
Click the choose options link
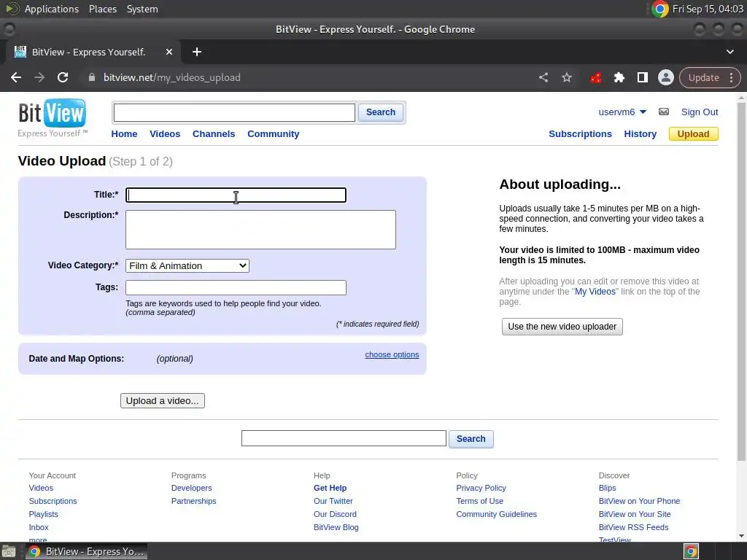click(x=392, y=354)
